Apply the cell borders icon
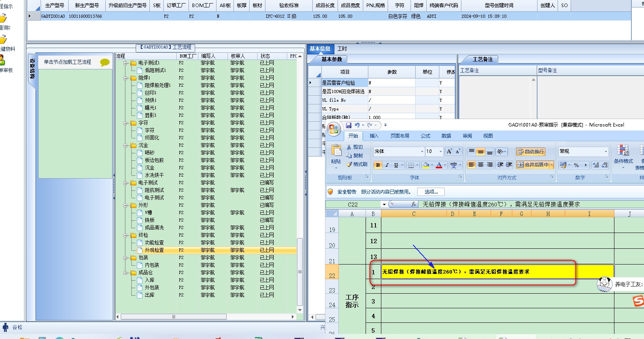This screenshot has width=644, height=339. point(411,165)
